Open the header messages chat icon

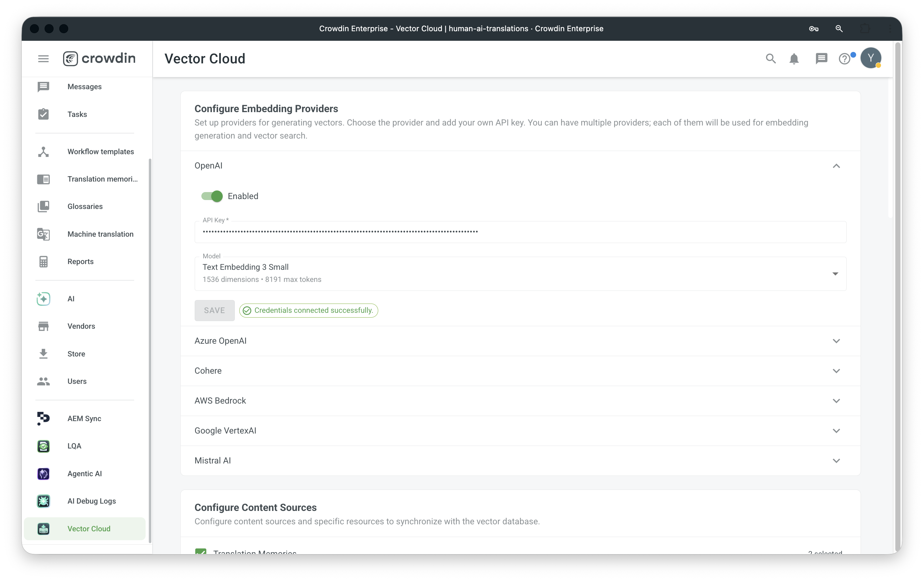pos(821,59)
